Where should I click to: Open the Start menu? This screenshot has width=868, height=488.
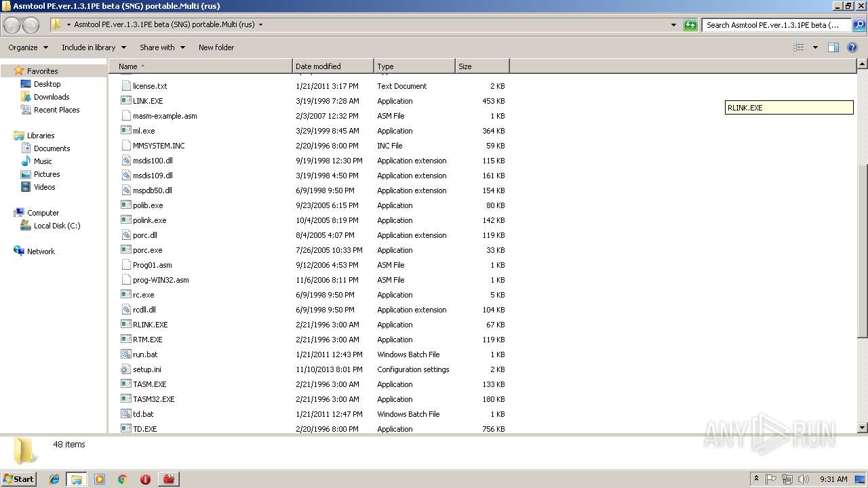tap(18, 479)
